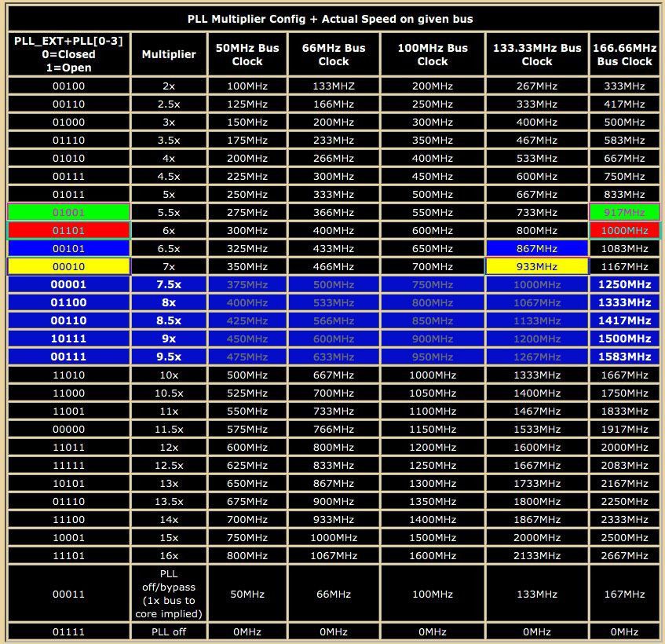
Task: Click the '1917MHz' cell
Action: [624, 430]
